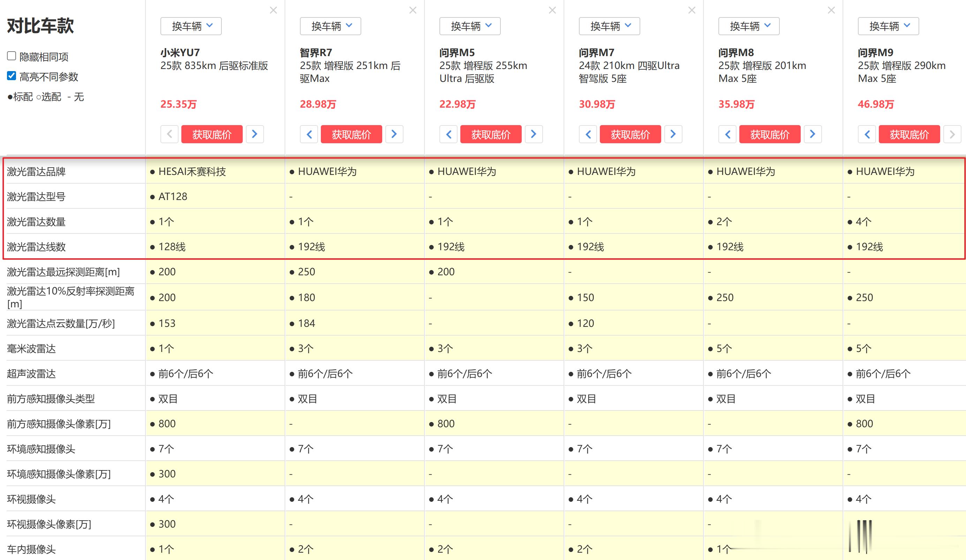
Task: Move 问界M5 column left with arrow
Action: 448,134
